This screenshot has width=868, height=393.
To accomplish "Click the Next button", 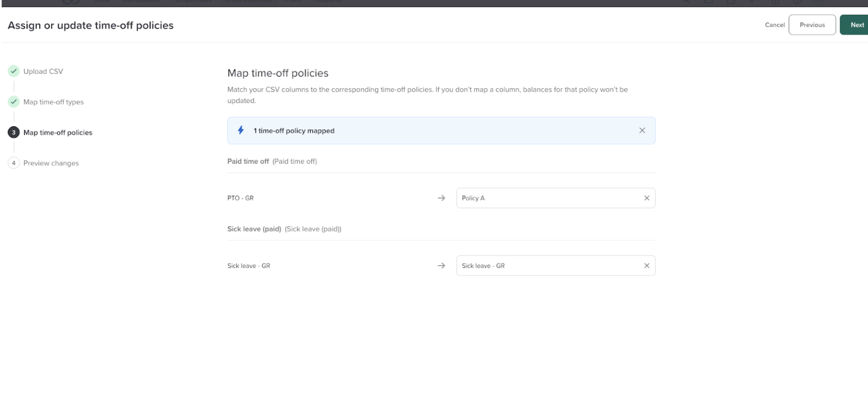I will (x=856, y=25).
